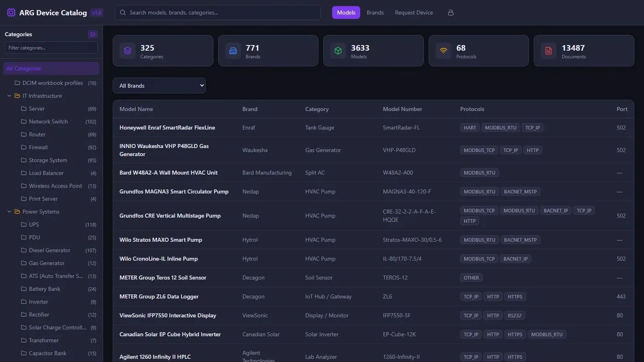The width and height of the screenshot is (644, 362).
Task: Click the Categories stat card layers icon
Action: (x=127, y=51)
